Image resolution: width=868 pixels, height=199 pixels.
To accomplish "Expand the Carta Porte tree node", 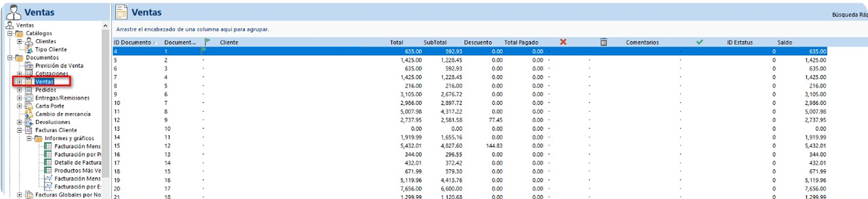I will click(x=19, y=106).
